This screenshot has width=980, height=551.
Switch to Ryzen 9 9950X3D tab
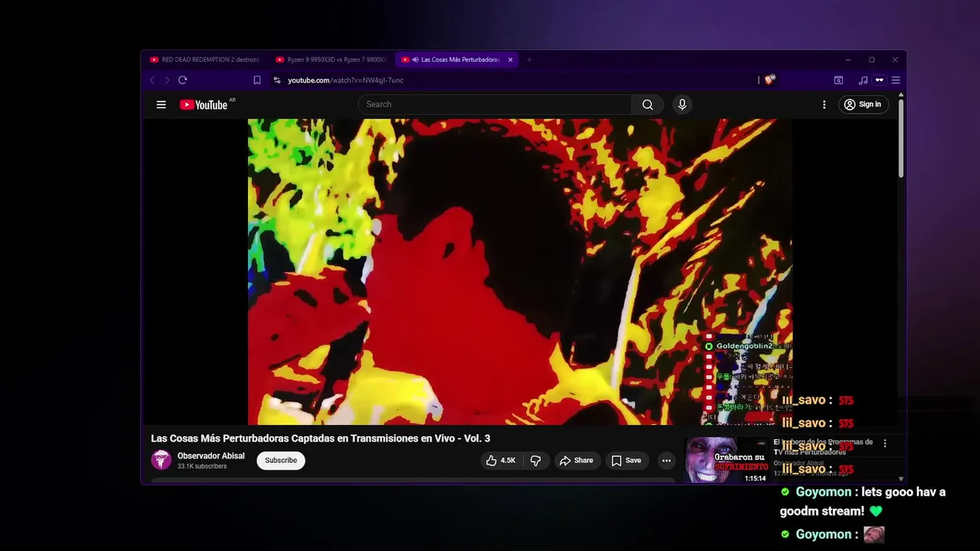(331, 60)
